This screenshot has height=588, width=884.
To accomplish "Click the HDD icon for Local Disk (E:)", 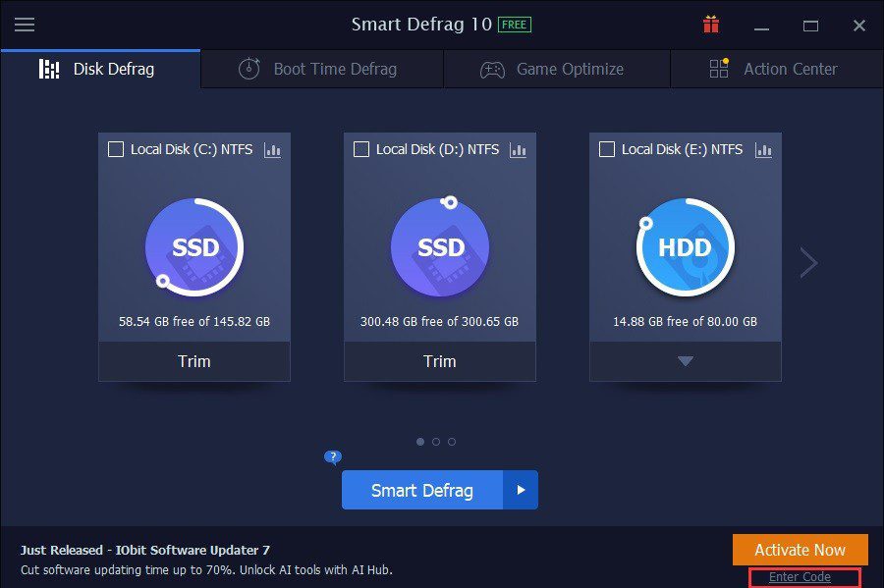I will pos(685,247).
